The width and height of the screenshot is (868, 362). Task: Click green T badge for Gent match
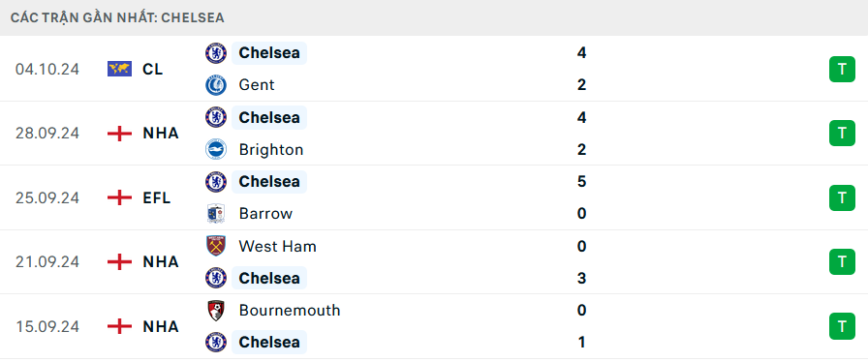point(842,69)
